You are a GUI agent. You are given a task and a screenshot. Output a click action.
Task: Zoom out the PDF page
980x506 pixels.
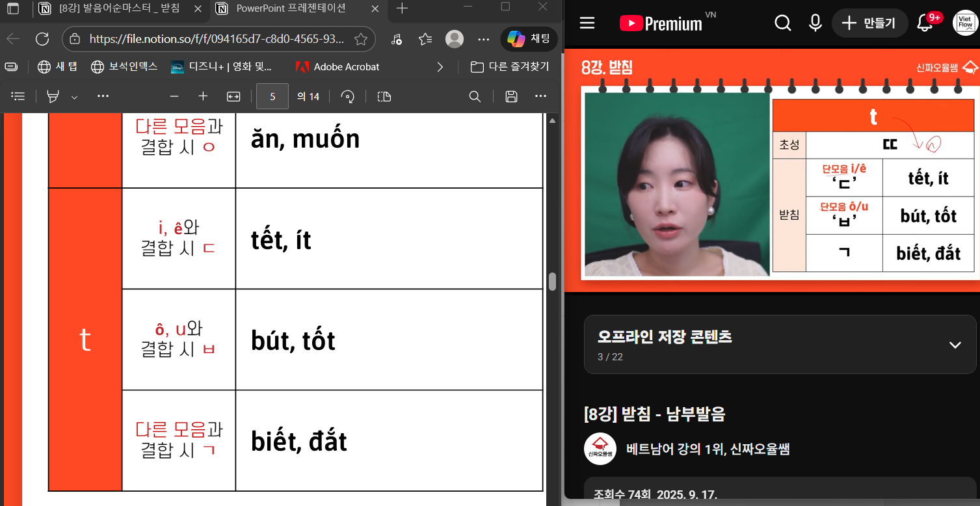pos(174,96)
